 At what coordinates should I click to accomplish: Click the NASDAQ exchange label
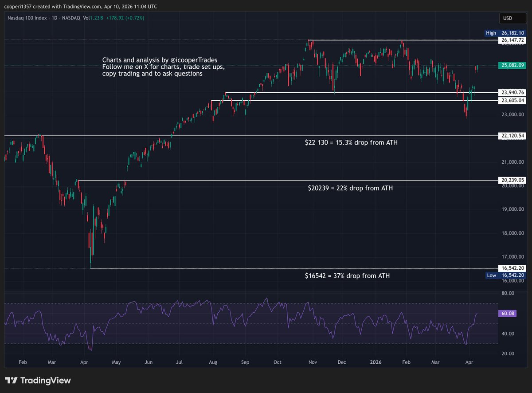tap(70, 18)
